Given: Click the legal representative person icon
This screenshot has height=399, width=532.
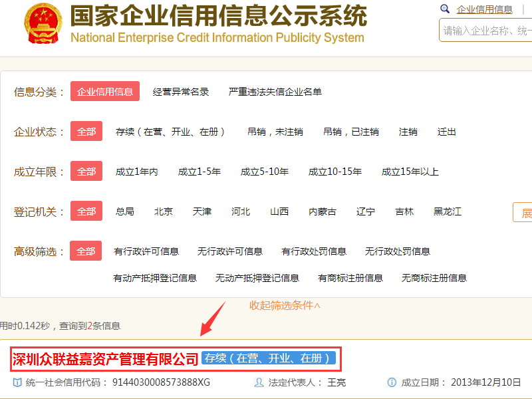Looking at the screenshot, I should (x=259, y=382).
